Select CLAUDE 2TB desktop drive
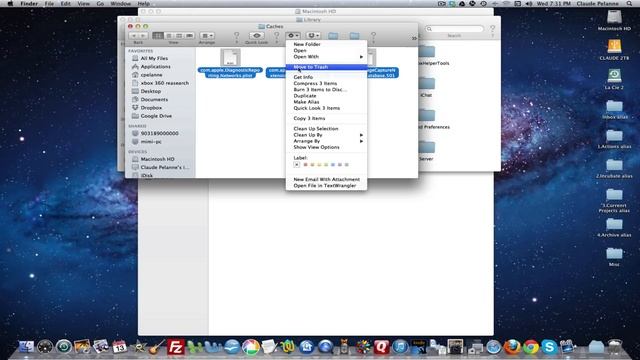The image size is (640, 360). pyautogui.click(x=614, y=50)
